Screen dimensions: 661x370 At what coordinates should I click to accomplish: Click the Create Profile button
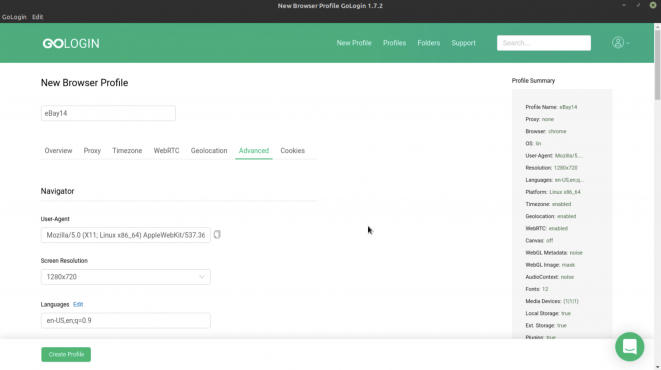point(66,354)
